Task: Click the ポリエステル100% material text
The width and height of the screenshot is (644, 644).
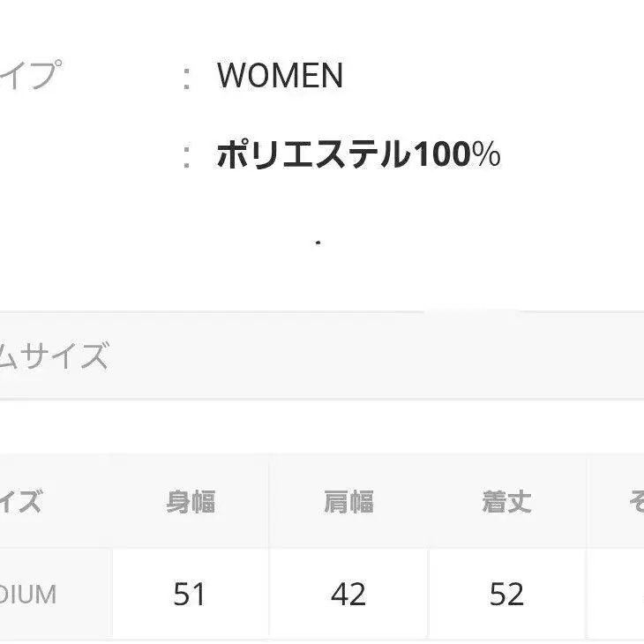Action: click(358, 155)
